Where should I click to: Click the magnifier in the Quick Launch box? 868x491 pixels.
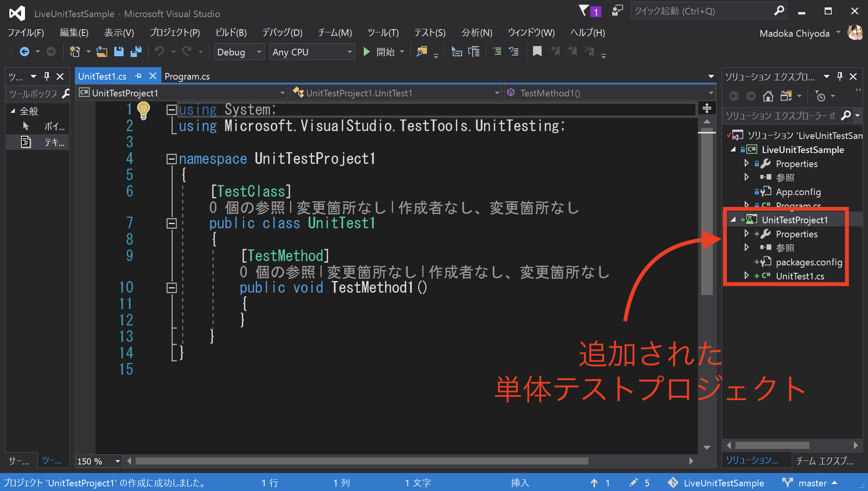(779, 11)
